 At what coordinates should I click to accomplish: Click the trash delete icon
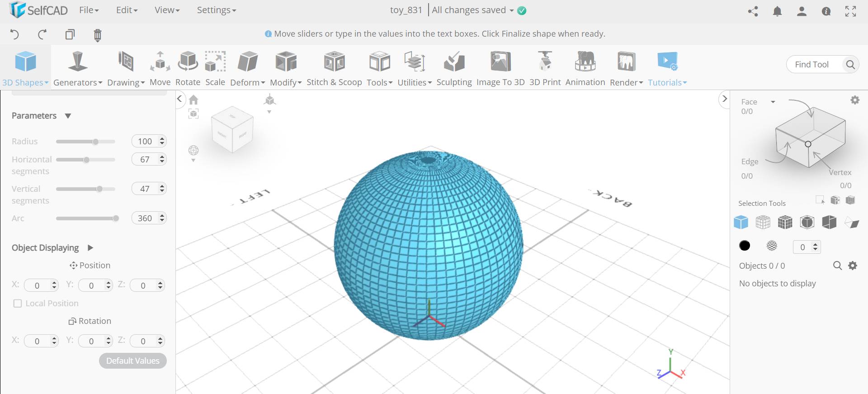(97, 35)
